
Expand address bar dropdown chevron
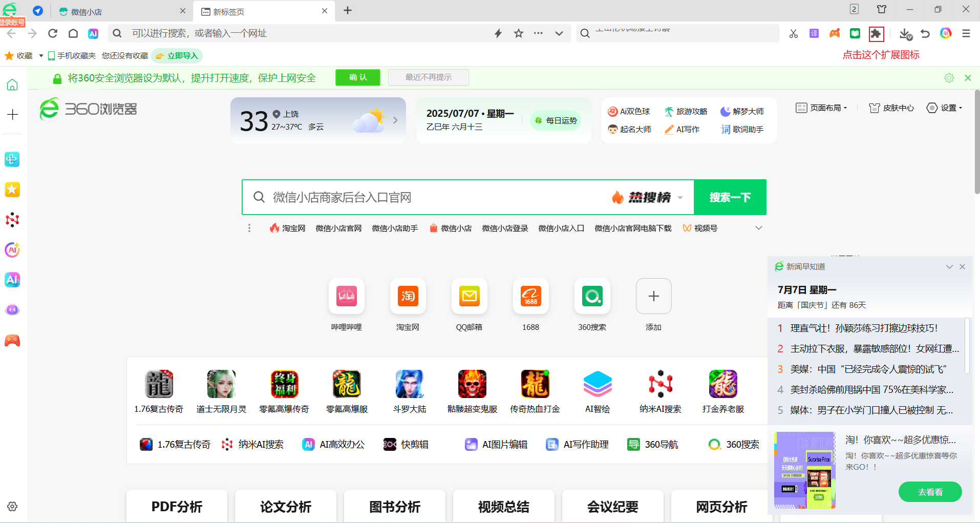pyautogui.click(x=559, y=33)
